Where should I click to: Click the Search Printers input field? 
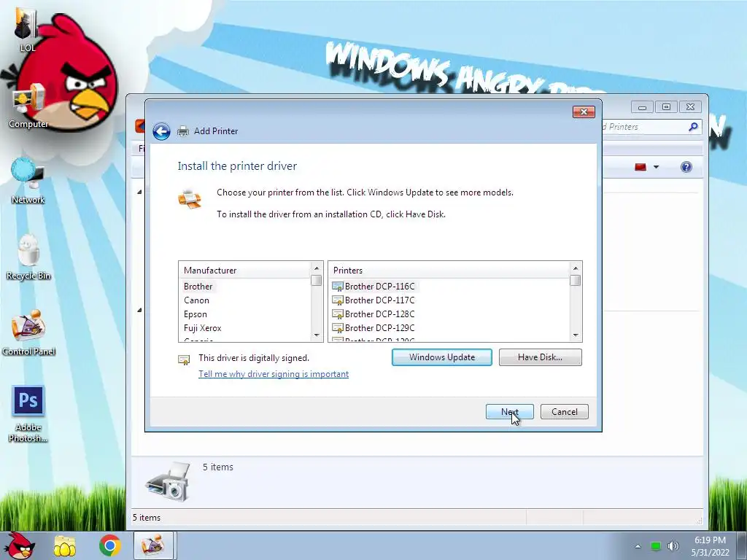tap(643, 127)
